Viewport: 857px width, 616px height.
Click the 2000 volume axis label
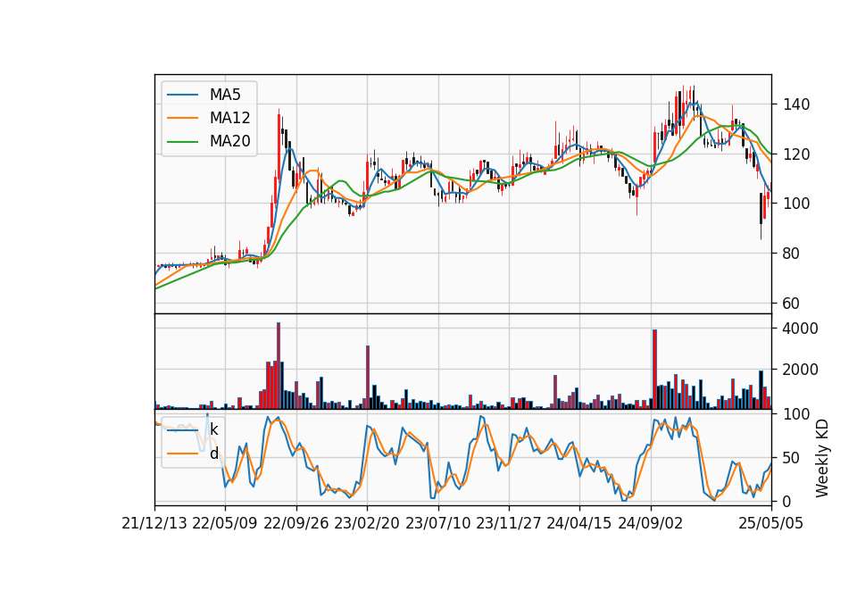[x=801, y=370]
